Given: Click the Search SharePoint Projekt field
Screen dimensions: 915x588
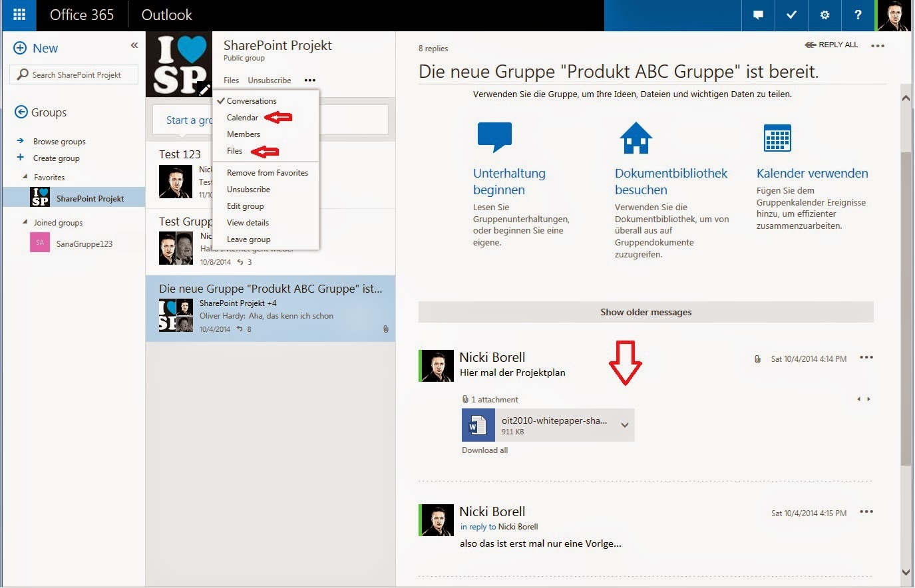Looking at the screenshot, I should [74, 74].
